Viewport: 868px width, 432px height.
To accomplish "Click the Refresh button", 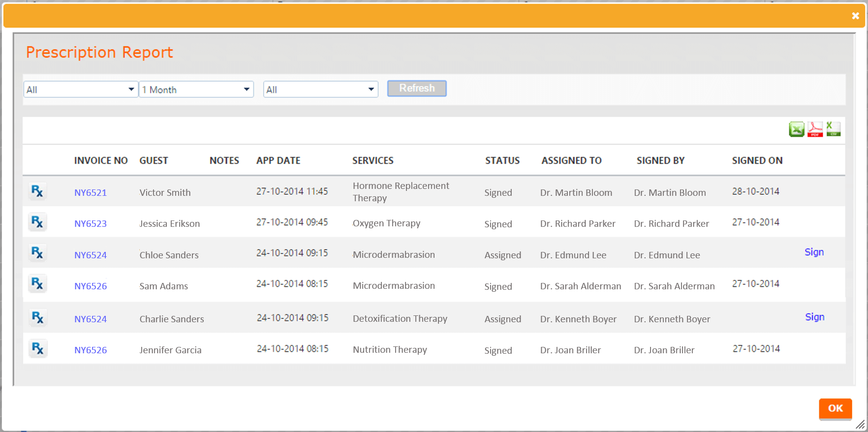I will tap(417, 89).
